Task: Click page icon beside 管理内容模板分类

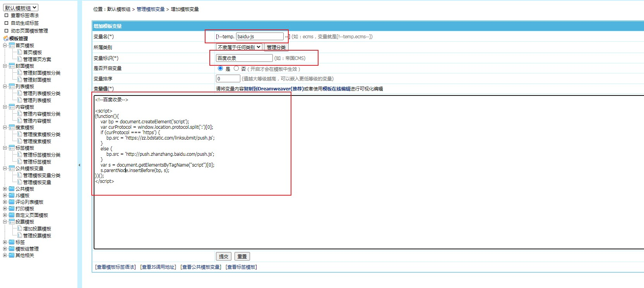Action: (20, 113)
